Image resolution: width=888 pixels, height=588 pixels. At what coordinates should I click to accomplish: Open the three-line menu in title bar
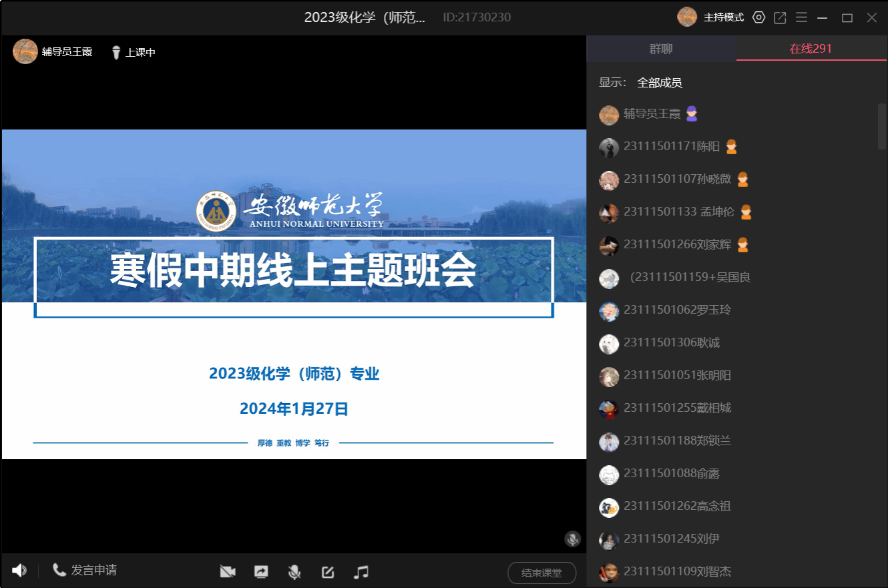[801, 18]
